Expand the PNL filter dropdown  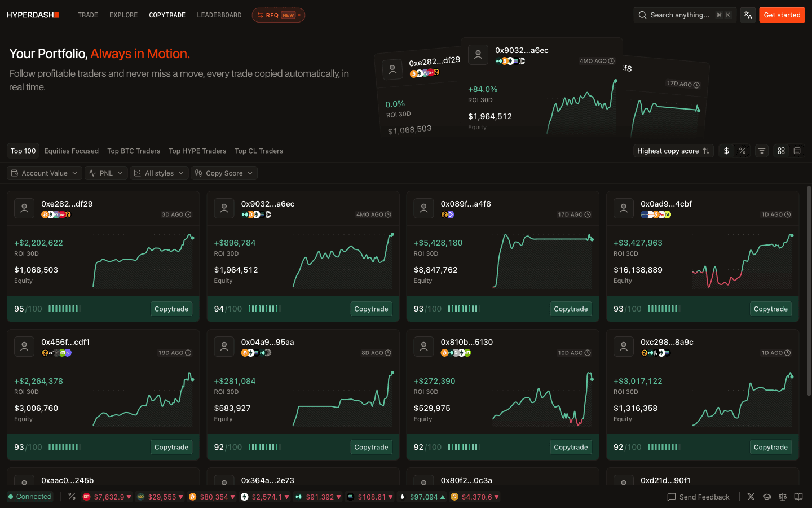[106, 173]
